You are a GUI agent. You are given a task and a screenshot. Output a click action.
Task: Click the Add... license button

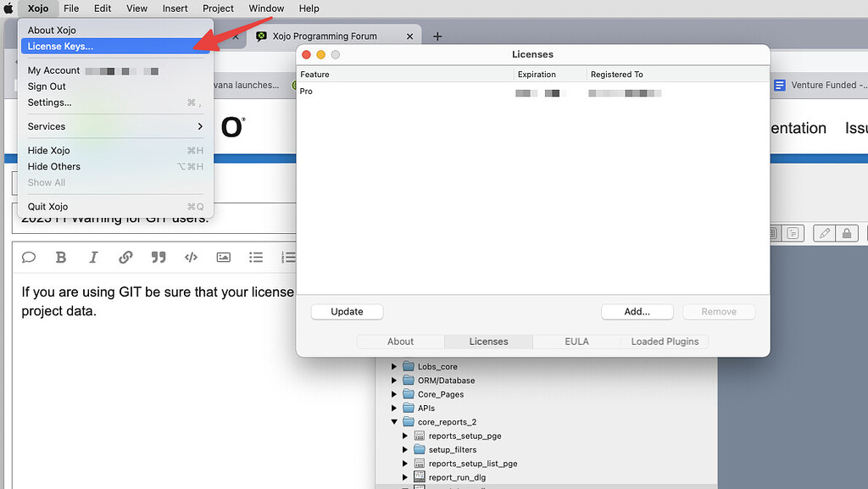pyautogui.click(x=637, y=312)
